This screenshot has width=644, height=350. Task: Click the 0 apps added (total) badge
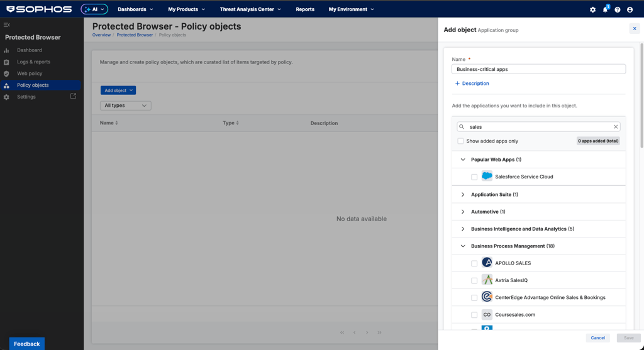[x=598, y=141]
